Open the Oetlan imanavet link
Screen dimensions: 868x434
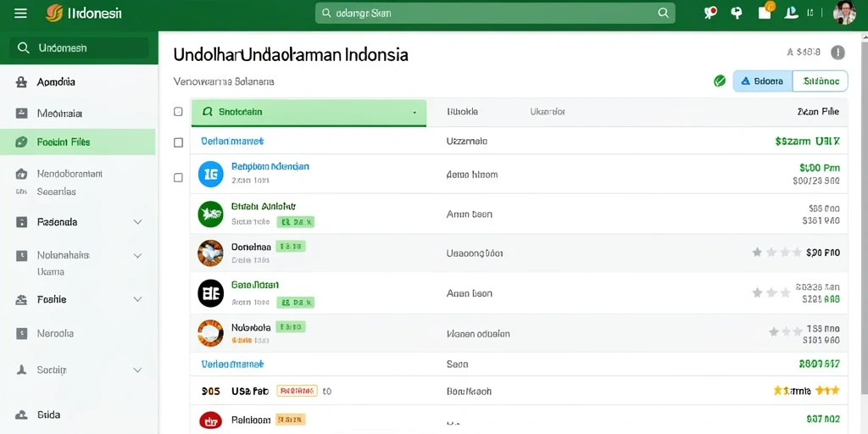pyautogui.click(x=232, y=142)
